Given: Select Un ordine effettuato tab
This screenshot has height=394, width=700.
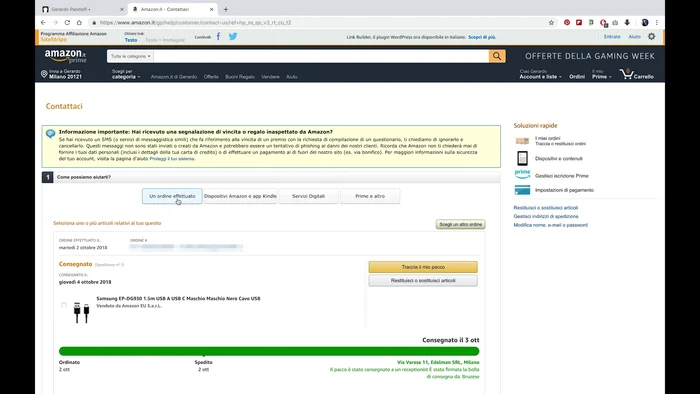Looking at the screenshot, I should click(x=172, y=196).
